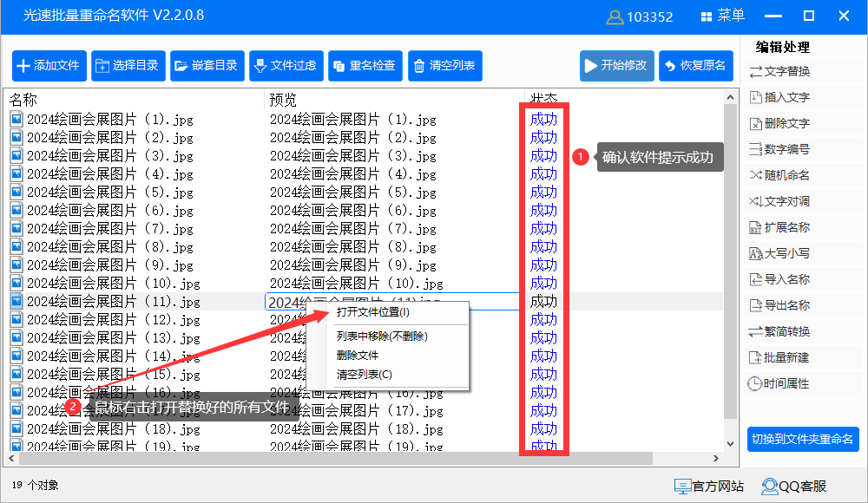Click the 名称 column header

tap(23, 100)
